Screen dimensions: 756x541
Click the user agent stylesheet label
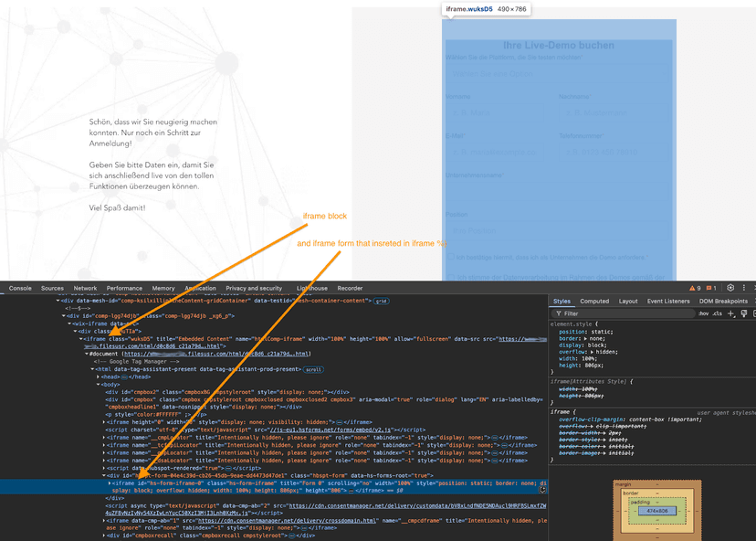tap(721, 413)
